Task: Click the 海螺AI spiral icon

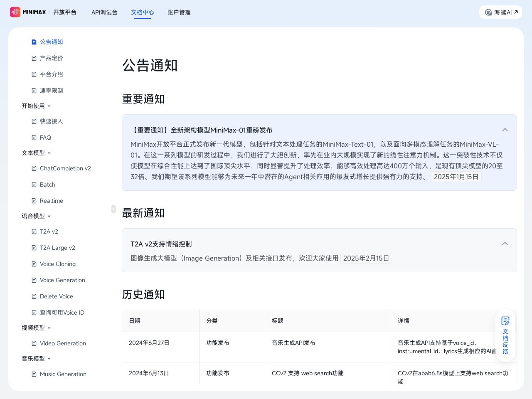Action: tap(488, 12)
